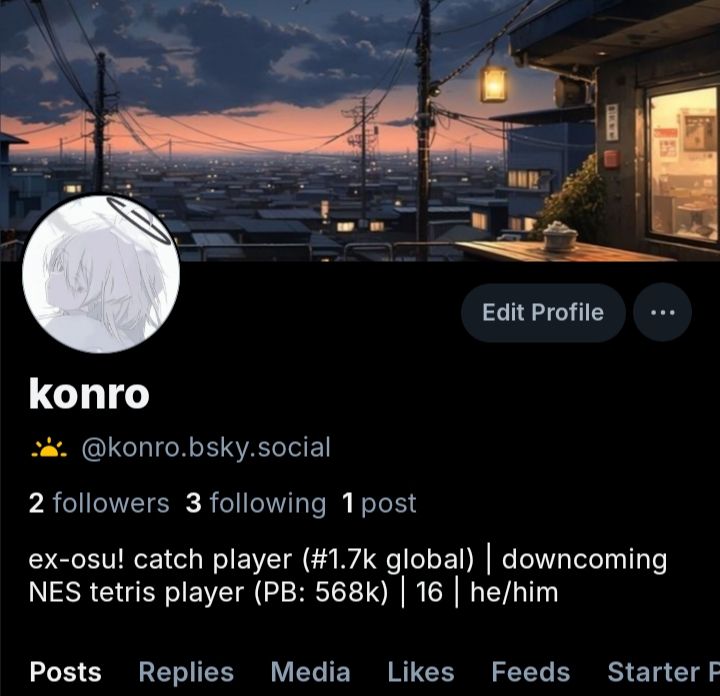Open the Replies tab
Screen dimensions: 720x696
(x=186, y=672)
